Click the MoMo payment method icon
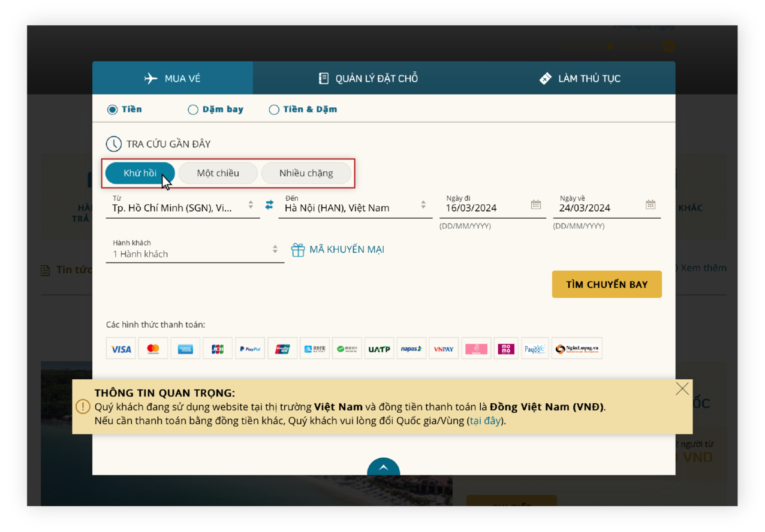Screen dimensions: 765x532 (x=505, y=348)
